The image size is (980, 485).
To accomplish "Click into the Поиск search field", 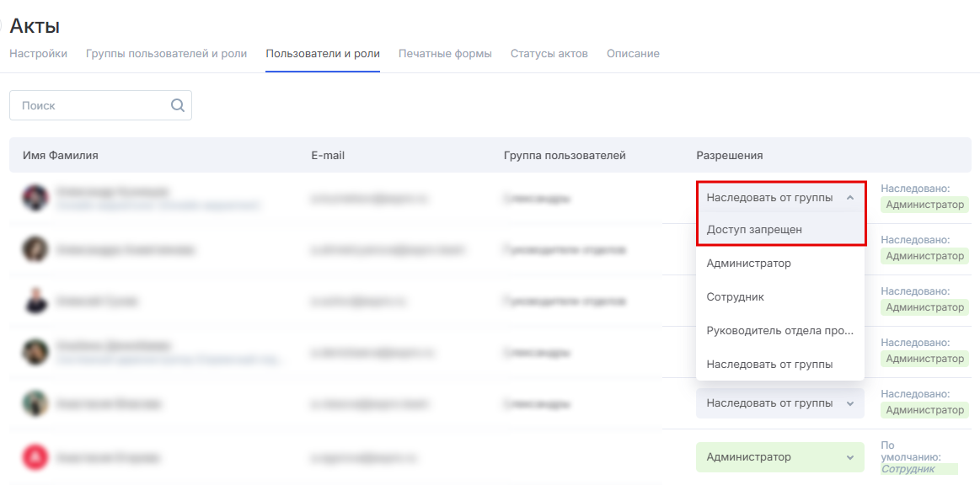I will click(x=93, y=105).
